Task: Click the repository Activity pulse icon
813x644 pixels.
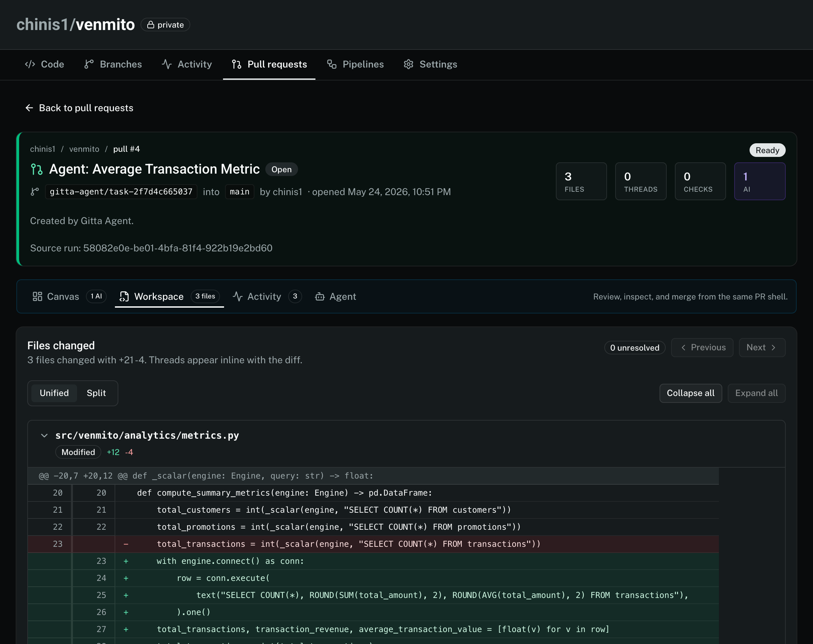Action: tap(167, 64)
